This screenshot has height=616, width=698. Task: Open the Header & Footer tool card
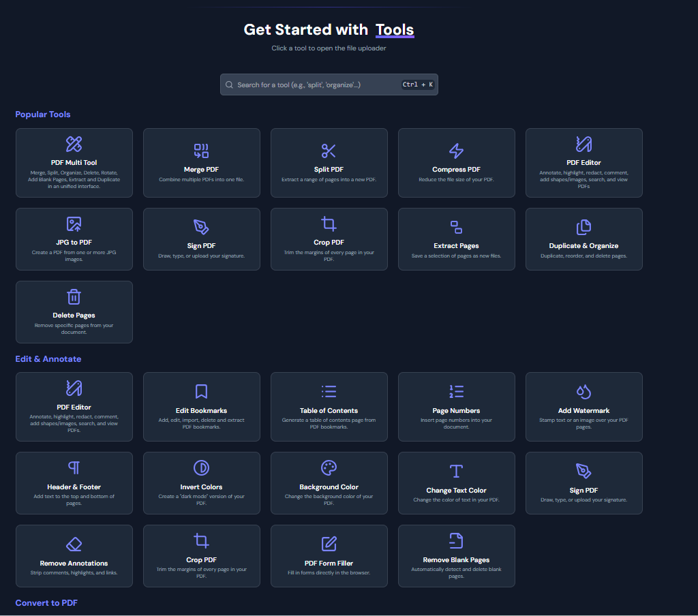pyautogui.click(x=74, y=483)
